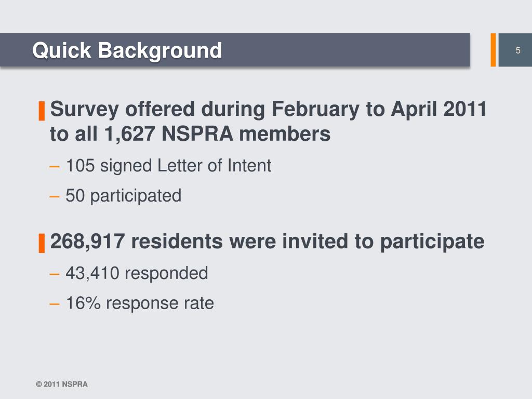Click the dark gray title banner

coord(235,50)
